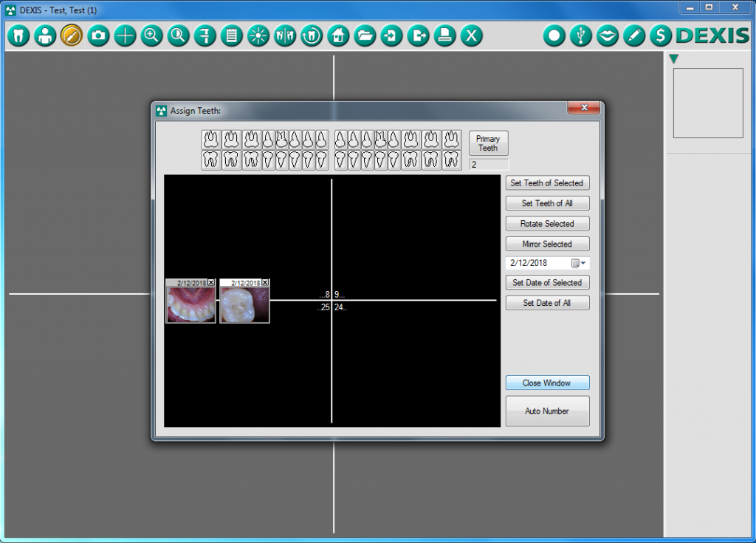Click the USB device icon
The width and height of the screenshot is (756, 543).
(581, 35)
